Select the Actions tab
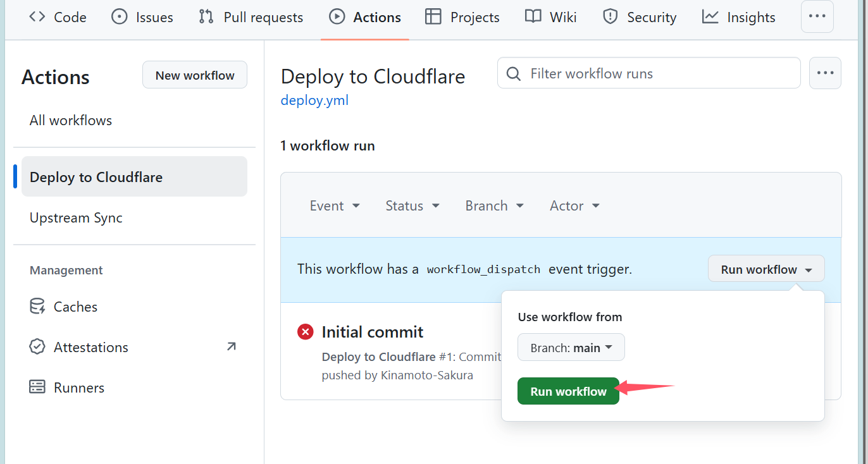The height and width of the screenshot is (464, 868). coord(365,17)
